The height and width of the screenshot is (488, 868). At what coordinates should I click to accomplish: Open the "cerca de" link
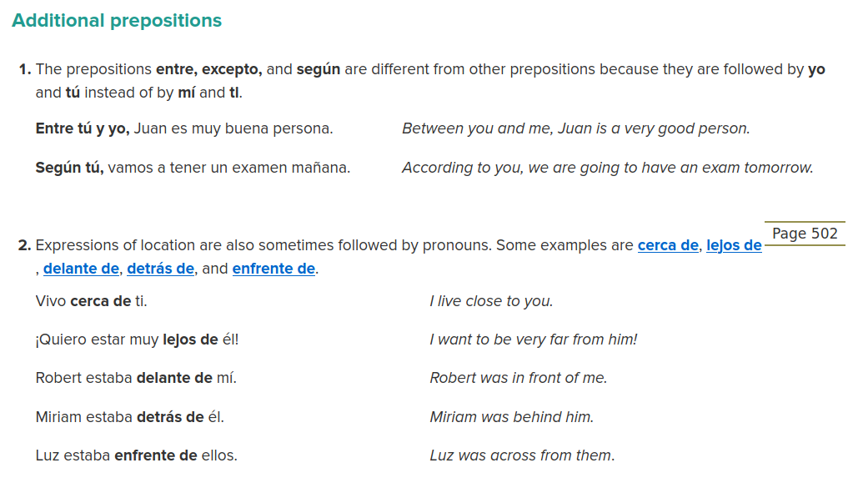point(667,245)
